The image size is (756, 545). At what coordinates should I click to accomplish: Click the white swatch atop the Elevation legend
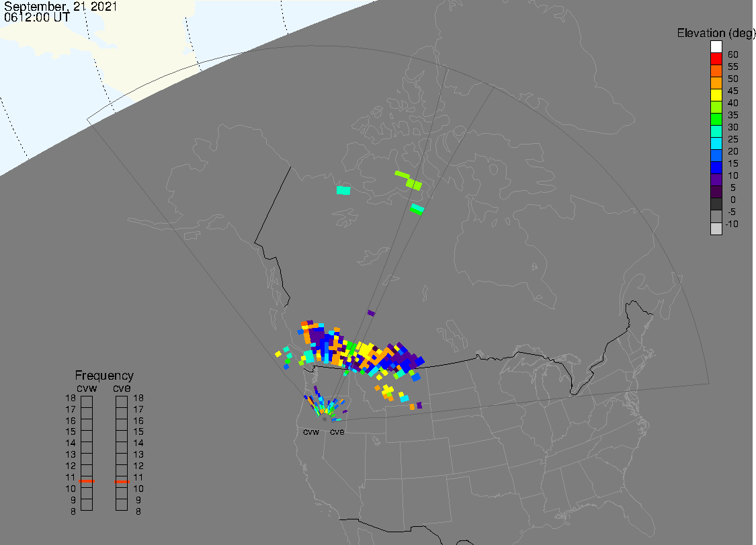(716, 47)
